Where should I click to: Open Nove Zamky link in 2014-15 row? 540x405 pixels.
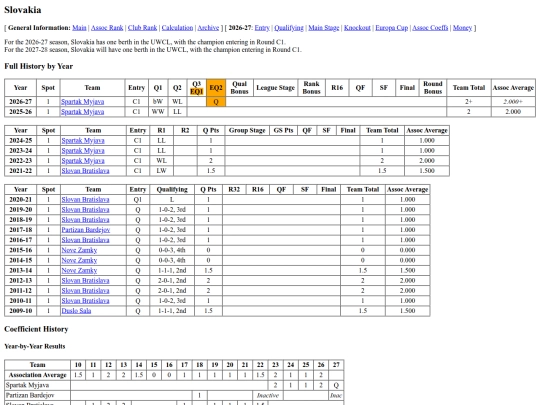coord(79,260)
